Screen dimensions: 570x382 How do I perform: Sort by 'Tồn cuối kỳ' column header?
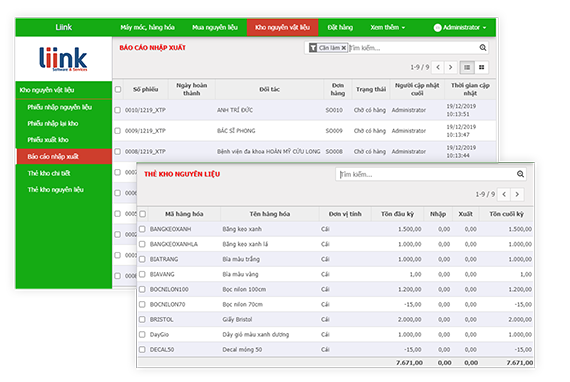[x=506, y=214]
